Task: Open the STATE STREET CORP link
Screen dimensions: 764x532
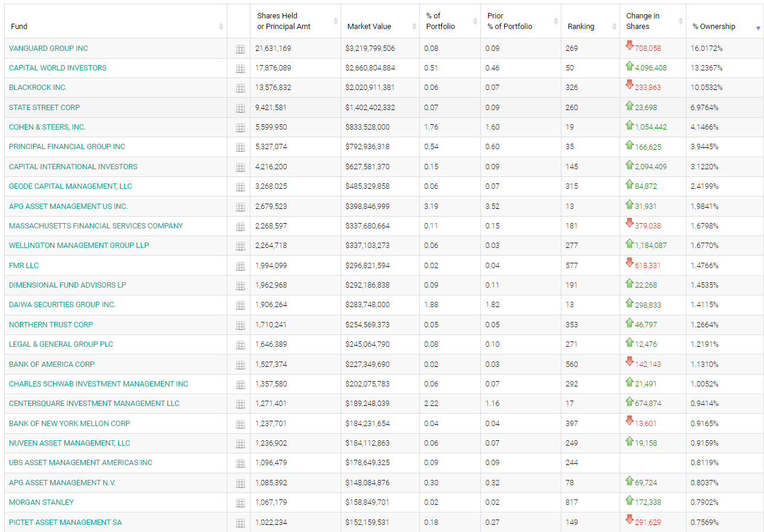Action: [44, 107]
